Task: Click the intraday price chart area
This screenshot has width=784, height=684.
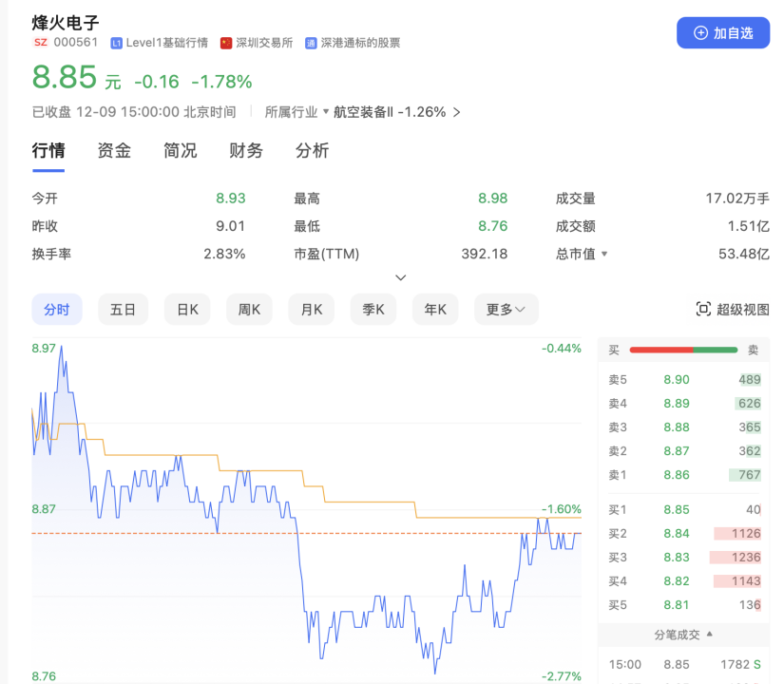Action: (x=306, y=510)
